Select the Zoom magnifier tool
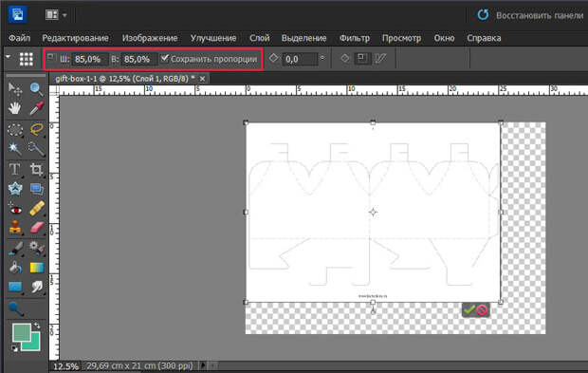This screenshot has width=588, height=373. coord(36,89)
